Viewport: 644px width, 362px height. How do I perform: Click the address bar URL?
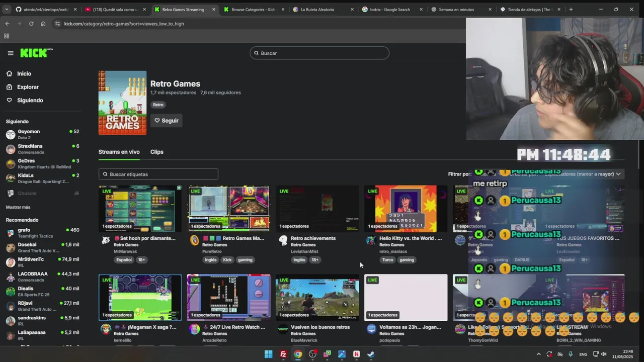click(x=124, y=24)
